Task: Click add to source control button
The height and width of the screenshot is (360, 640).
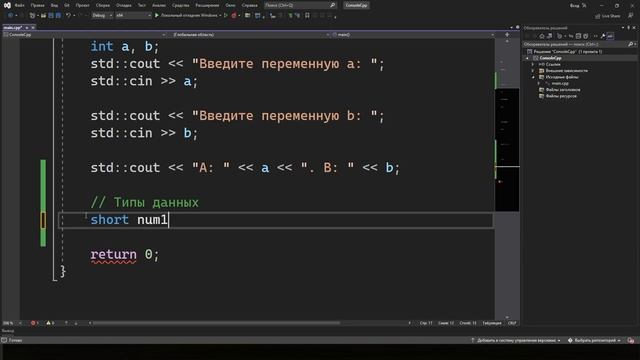Action: [x=516, y=340]
